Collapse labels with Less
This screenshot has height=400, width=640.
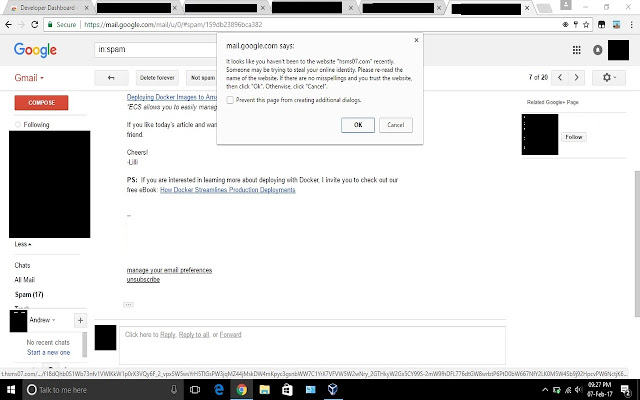coord(23,244)
